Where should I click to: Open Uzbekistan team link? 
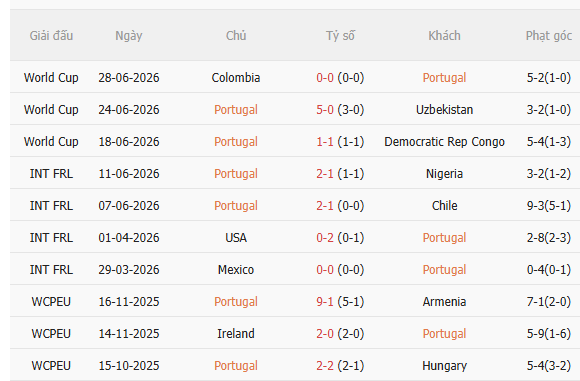(444, 110)
